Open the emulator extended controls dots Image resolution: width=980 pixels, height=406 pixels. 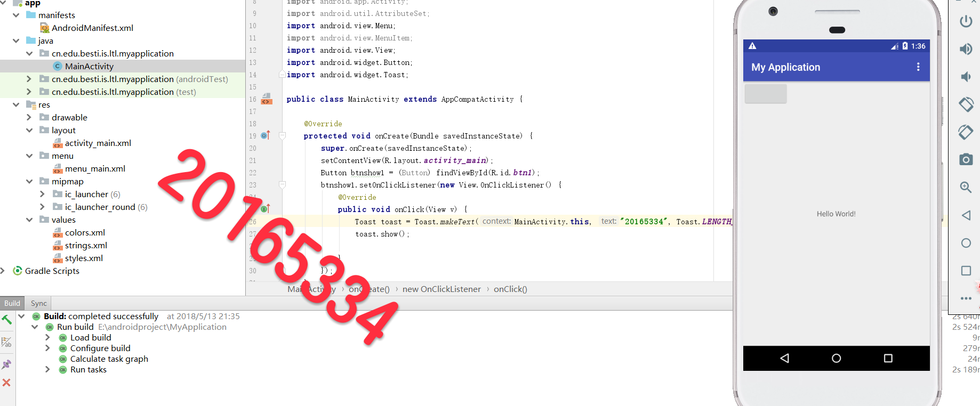click(x=966, y=298)
